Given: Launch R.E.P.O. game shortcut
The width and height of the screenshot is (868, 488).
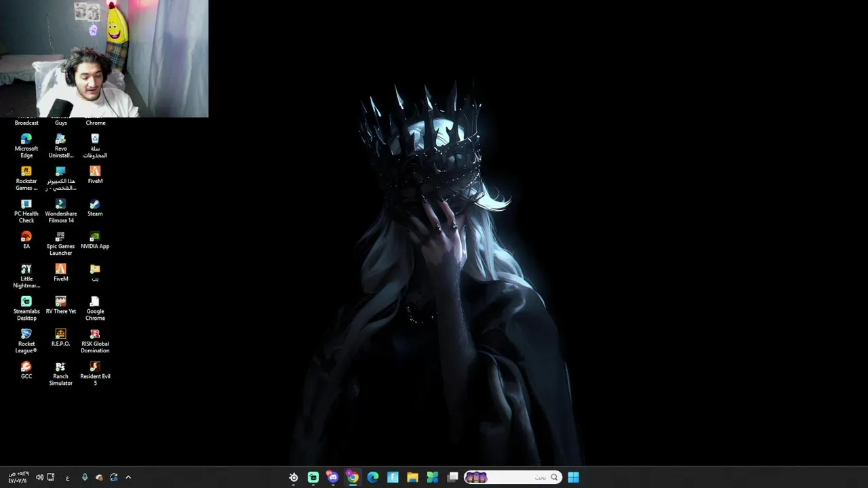Looking at the screenshot, I should [60, 338].
